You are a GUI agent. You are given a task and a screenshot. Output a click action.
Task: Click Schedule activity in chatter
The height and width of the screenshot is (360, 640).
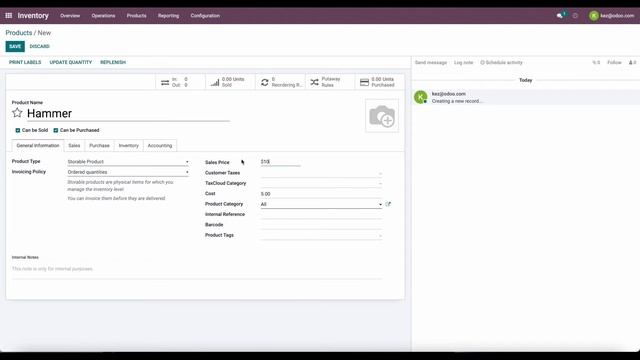[501, 62]
